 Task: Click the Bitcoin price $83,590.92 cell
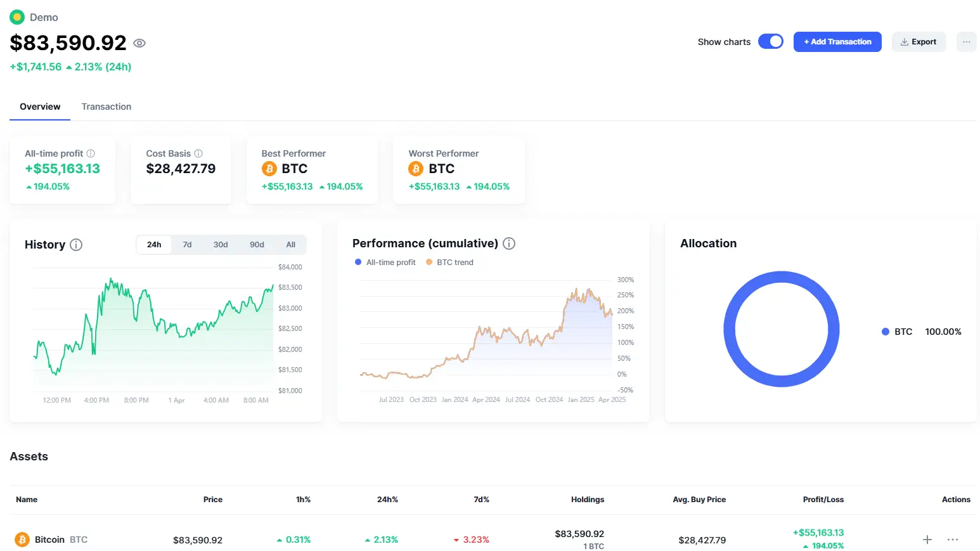click(x=198, y=540)
